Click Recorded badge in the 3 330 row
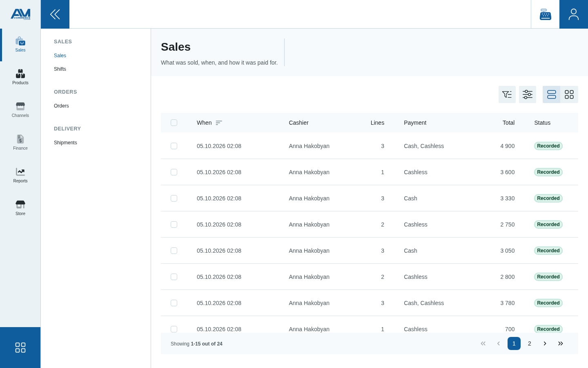The height and width of the screenshot is (368, 588). pos(548,198)
